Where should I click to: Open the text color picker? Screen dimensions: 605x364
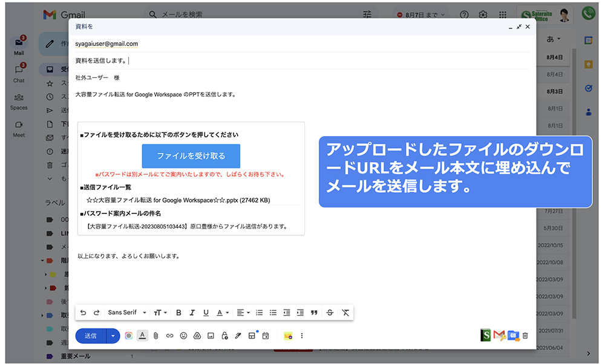222,313
